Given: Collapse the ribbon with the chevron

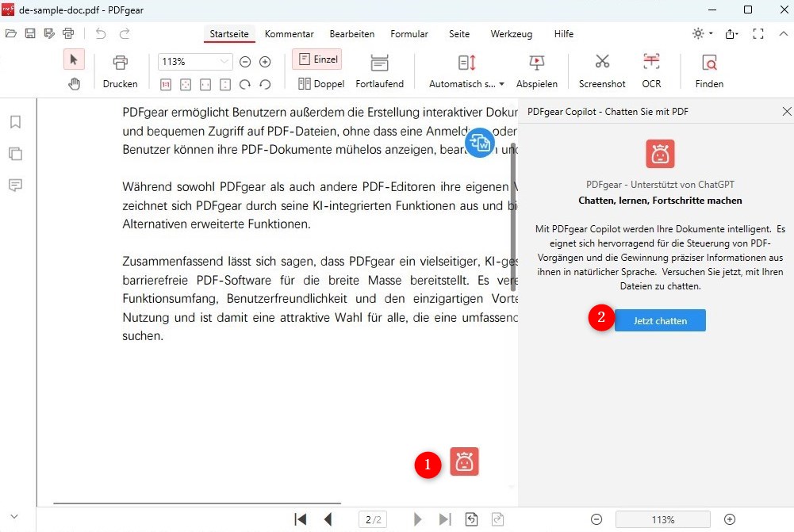Looking at the screenshot, I should (784, 33).
